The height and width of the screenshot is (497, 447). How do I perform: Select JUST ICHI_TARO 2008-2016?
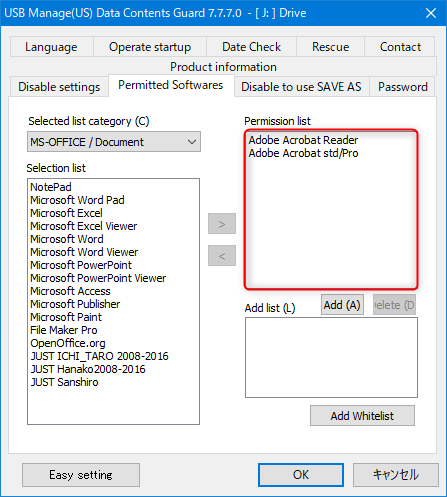99,356
